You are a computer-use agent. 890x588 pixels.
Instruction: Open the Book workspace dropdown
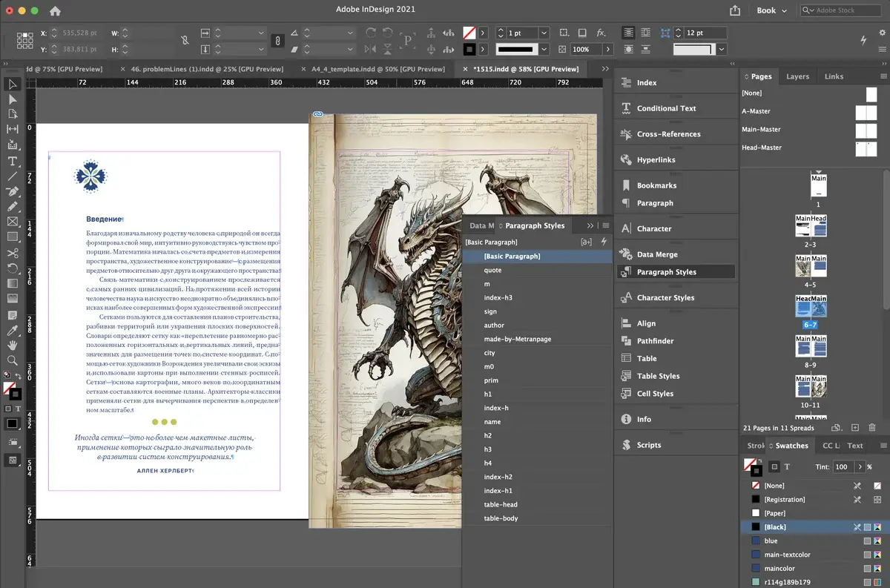click(772, 10)
